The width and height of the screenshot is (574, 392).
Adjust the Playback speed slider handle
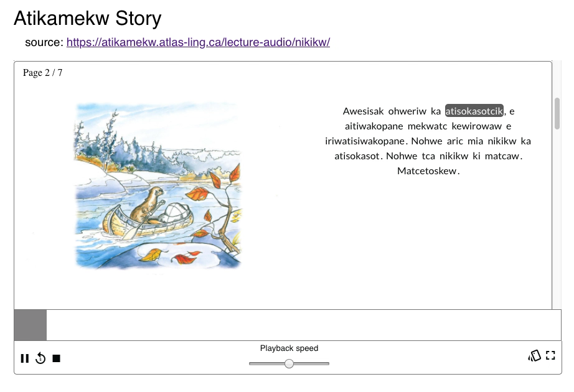tap(289, 363)
